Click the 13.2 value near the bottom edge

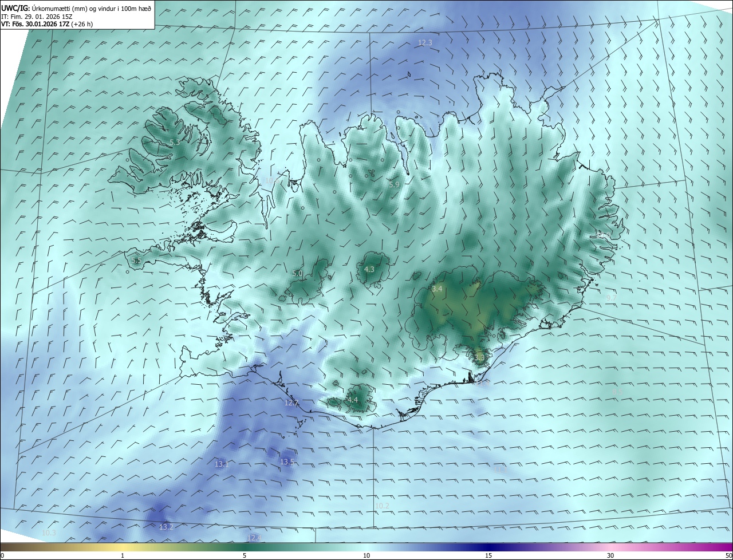point(166,527)
